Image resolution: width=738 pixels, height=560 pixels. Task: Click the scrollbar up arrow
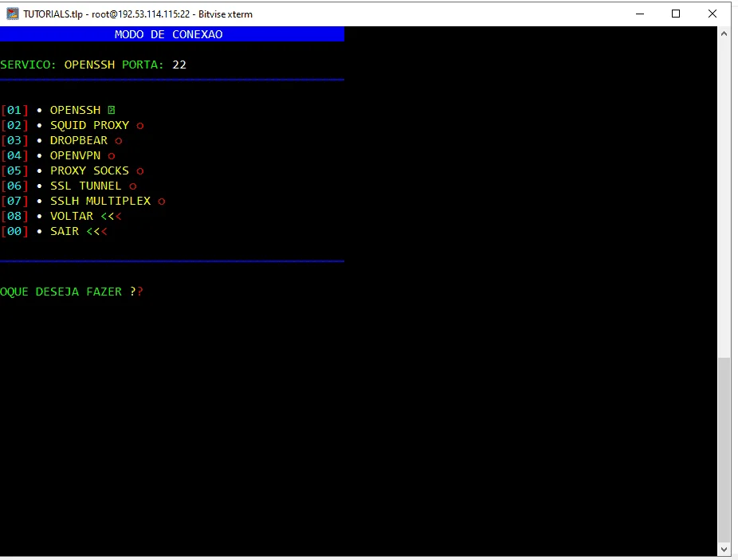click(x=724, y=33)
